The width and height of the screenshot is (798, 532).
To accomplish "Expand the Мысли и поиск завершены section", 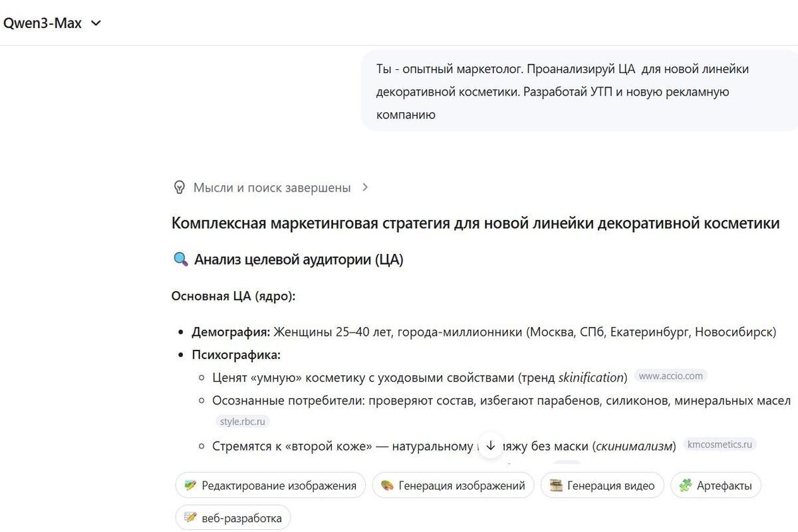I will [365, 187].
